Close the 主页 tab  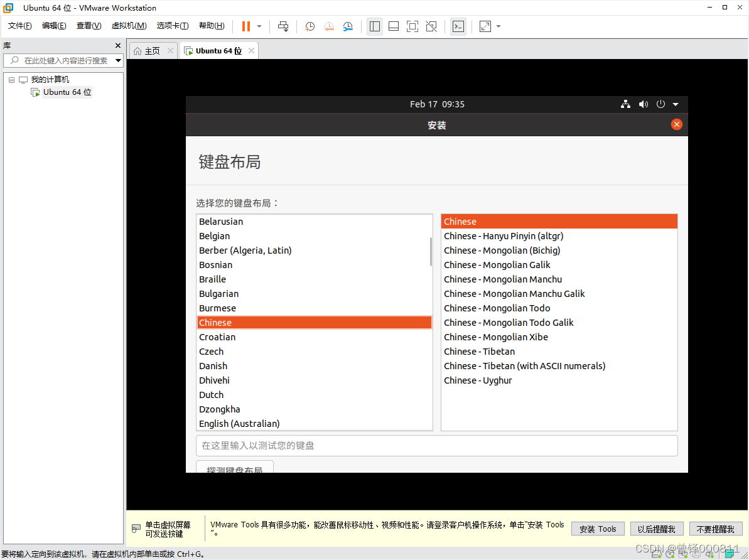[x=171, y=51]
